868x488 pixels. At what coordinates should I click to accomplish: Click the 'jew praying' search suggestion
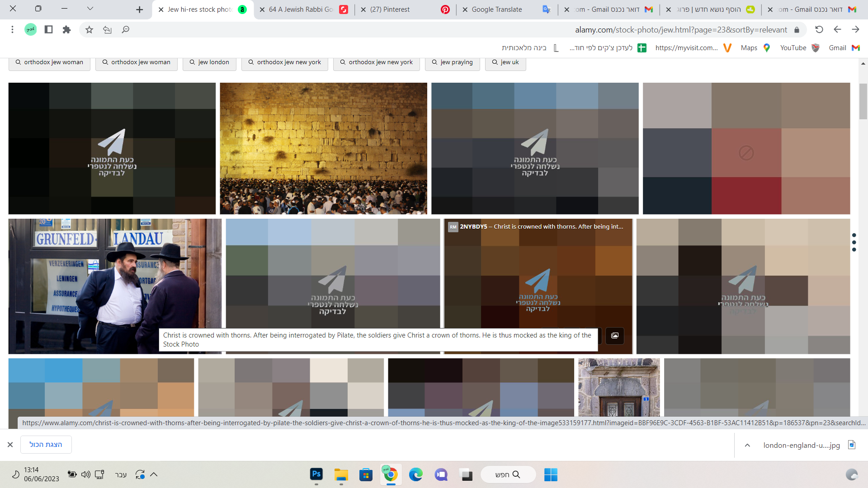452,62
